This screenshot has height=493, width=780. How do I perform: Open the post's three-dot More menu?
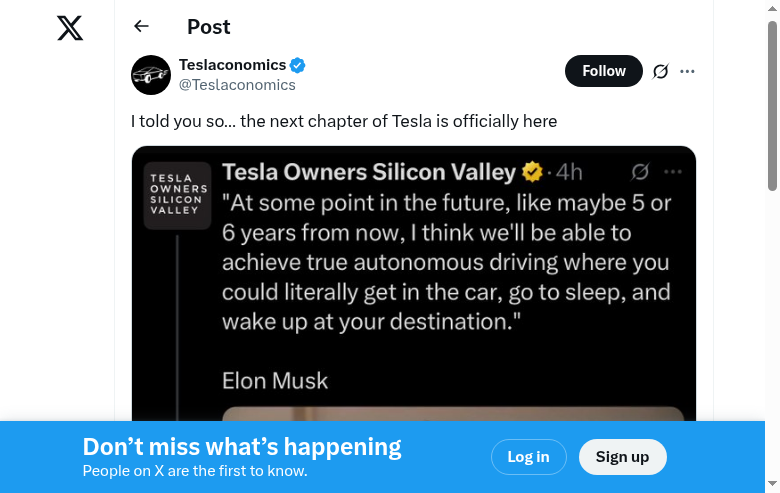point(687,71)
